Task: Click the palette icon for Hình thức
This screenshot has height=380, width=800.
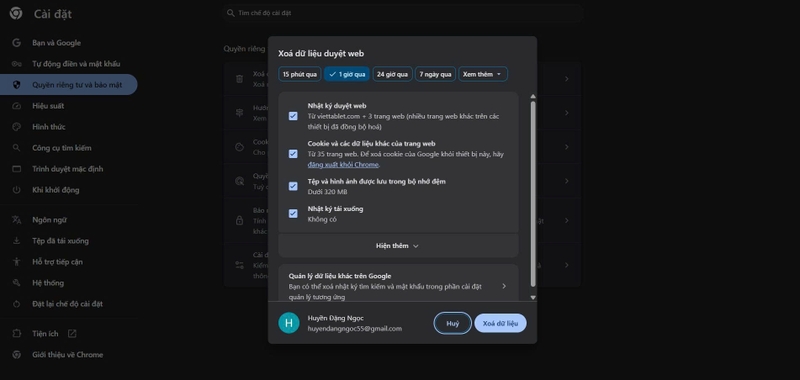Action: 16,126
